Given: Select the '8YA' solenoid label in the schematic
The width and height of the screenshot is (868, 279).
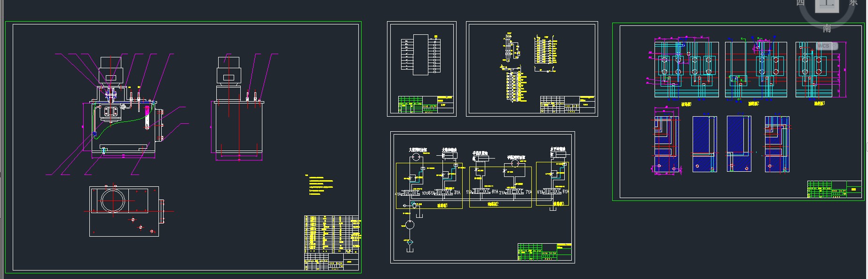Looking at the screenshot, I should click(x=495, y=192).
